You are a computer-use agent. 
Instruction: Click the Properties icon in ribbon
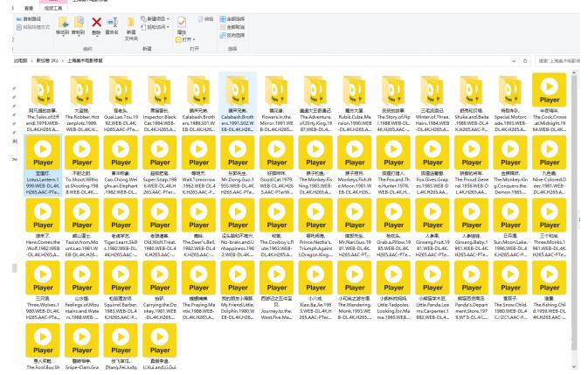183,22
